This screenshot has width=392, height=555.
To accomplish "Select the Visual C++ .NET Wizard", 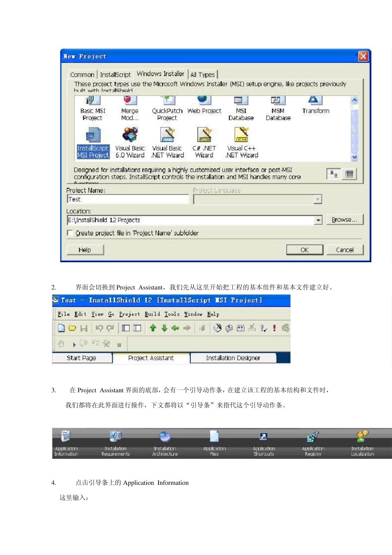I will [242, 143].
